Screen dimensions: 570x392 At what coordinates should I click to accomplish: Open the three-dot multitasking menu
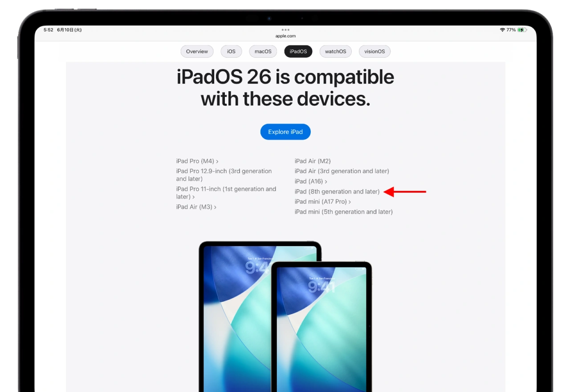click(x=285, y=30)
